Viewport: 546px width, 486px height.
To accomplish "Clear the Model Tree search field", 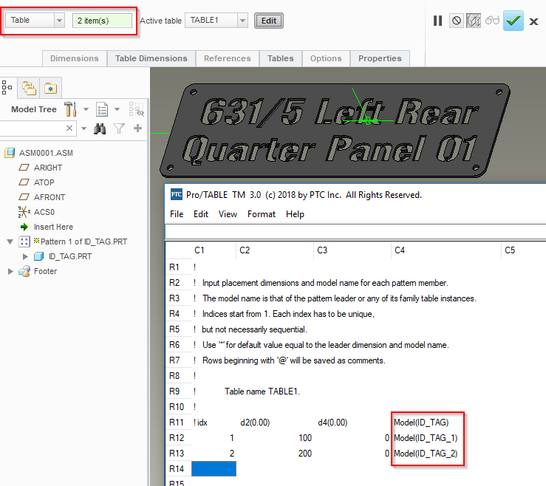I will [x=69, y=128].
